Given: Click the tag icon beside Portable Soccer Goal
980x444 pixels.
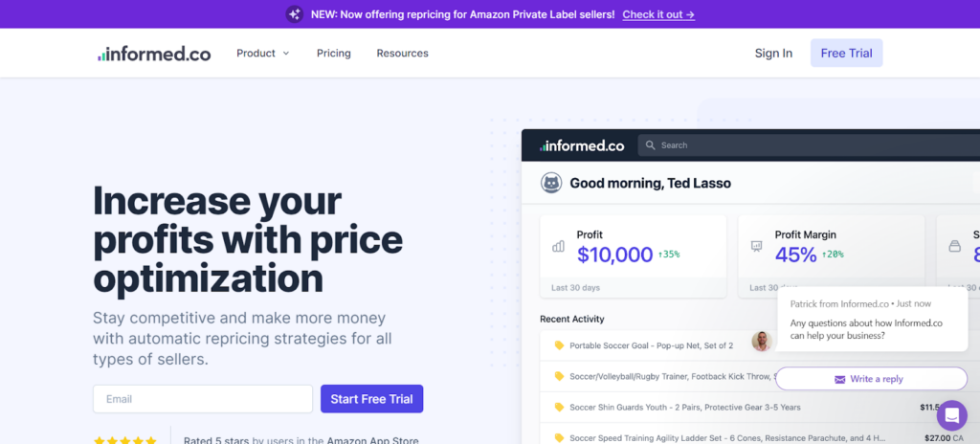Looking at the screenshot, I should coord(559,345).
